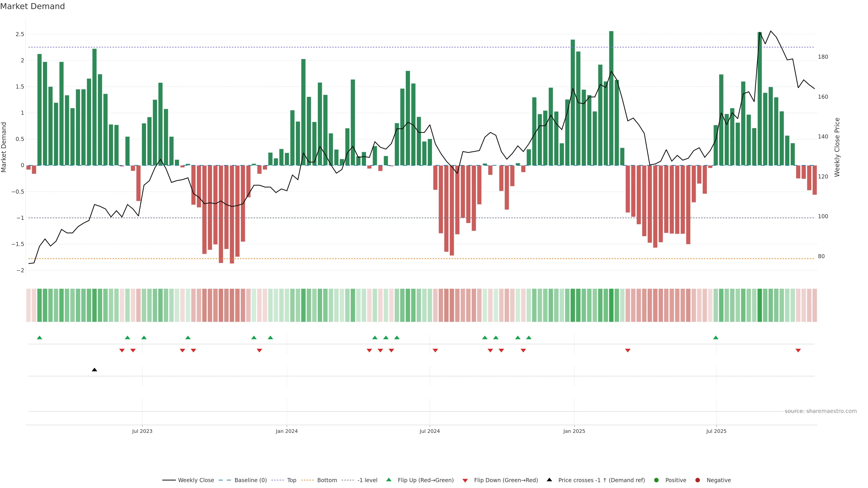Click the Jan 2024 axis label
The image size is (868, 488).
[286, 431]
